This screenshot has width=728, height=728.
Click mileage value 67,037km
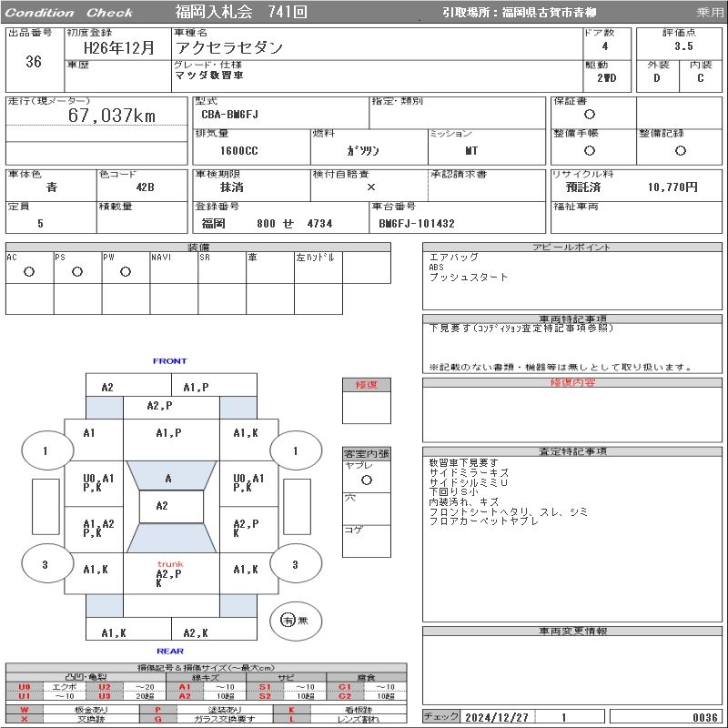(111, 116)
